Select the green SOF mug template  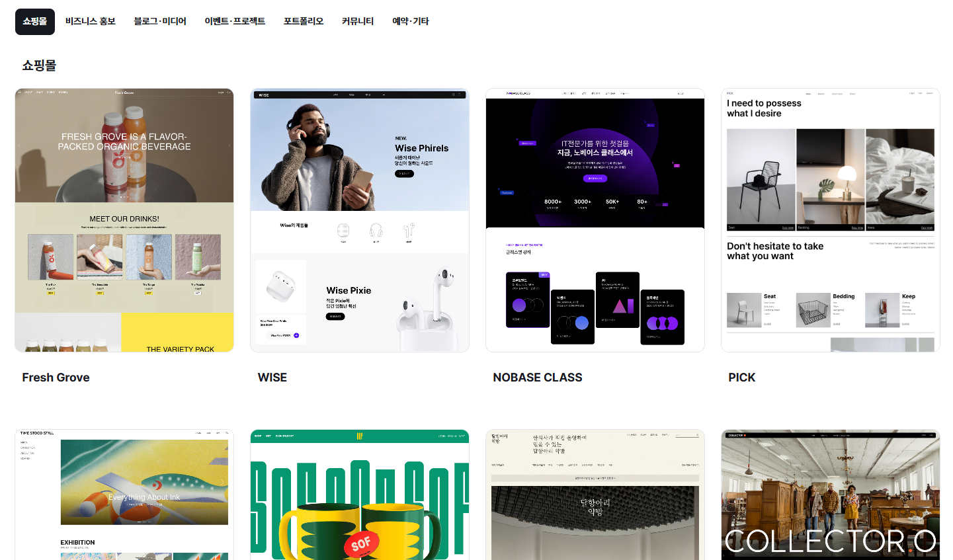(x=360, y=495)
